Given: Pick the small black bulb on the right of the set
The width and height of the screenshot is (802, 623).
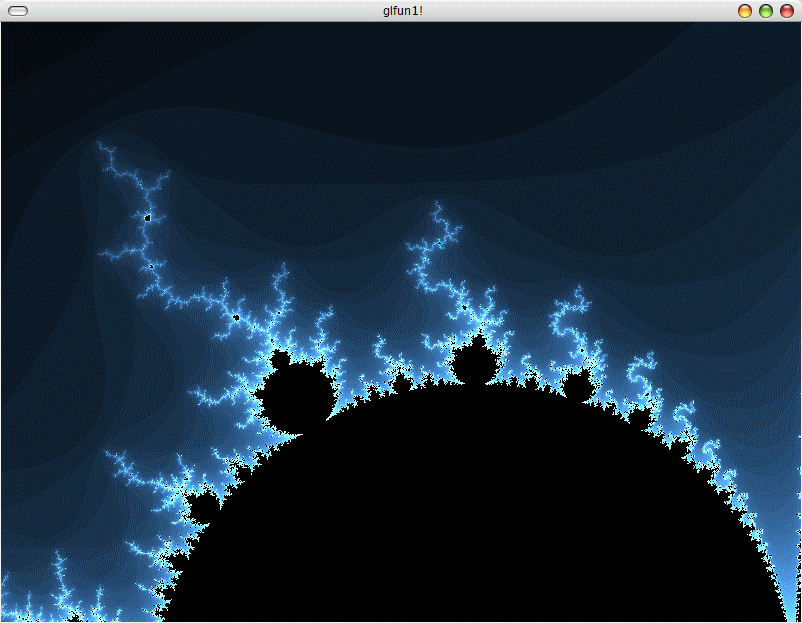Looking at the screenshot, I should point(577,387).
